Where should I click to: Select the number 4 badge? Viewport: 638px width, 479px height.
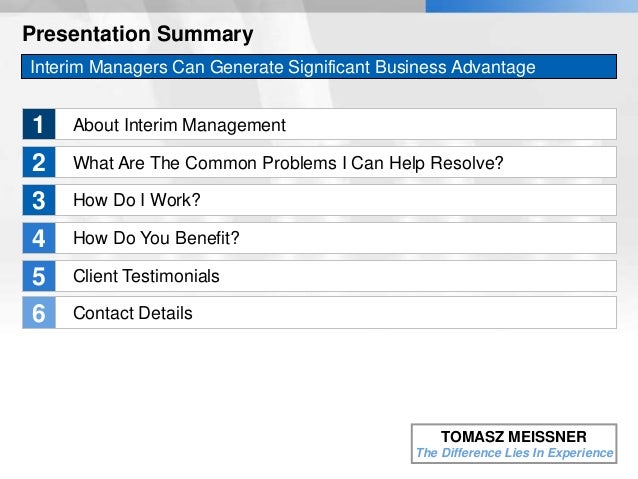pyautogui.click(x=39, y=238)
